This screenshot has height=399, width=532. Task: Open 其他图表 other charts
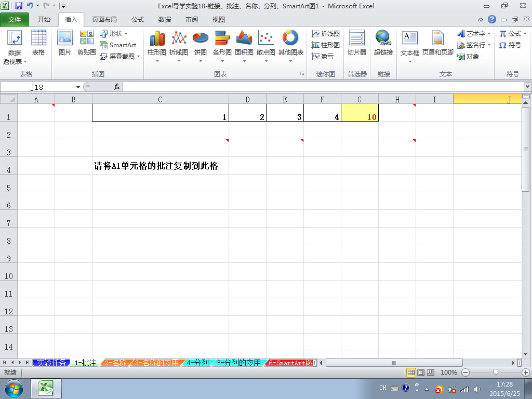point(291,46)
